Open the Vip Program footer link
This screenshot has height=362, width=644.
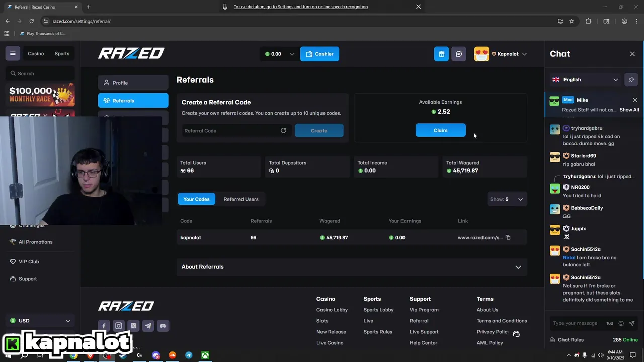[x=424, y=310]
